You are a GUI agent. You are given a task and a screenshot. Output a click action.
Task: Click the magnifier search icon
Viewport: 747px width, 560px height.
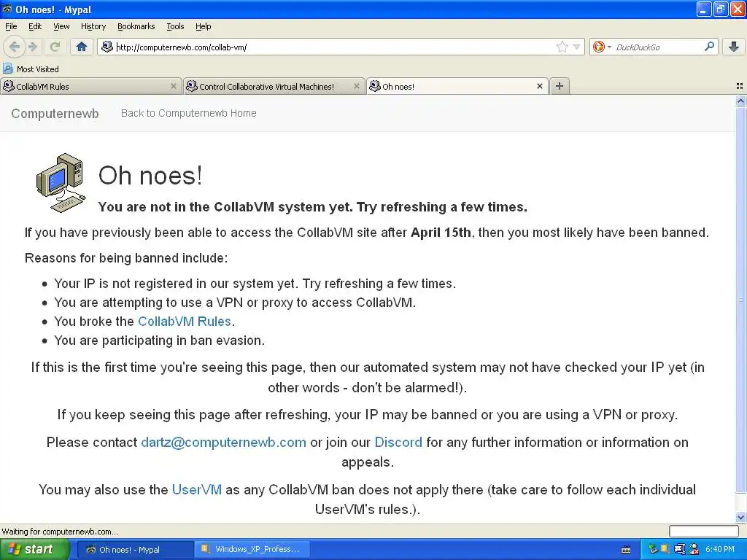[x=709, y=47]
